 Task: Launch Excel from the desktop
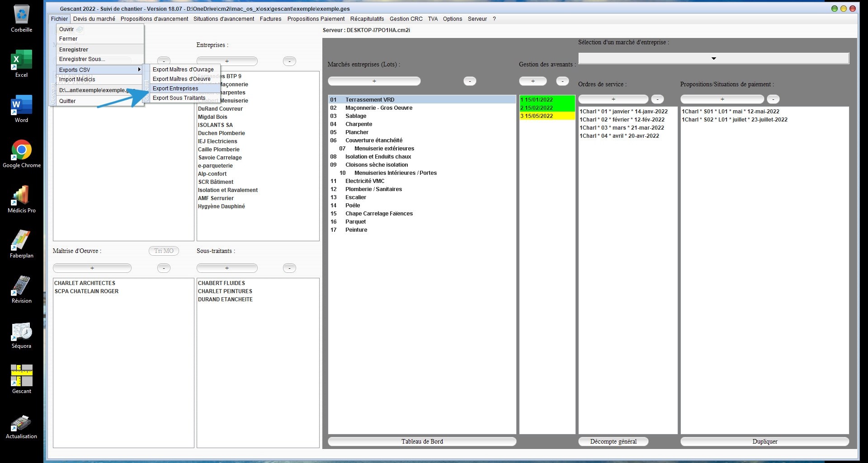click(22, 64)
